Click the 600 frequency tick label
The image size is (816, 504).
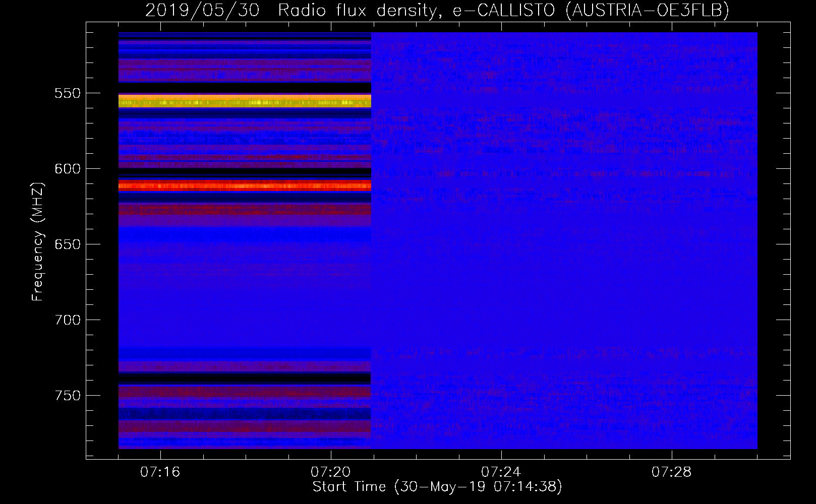[x=68, y=169]
